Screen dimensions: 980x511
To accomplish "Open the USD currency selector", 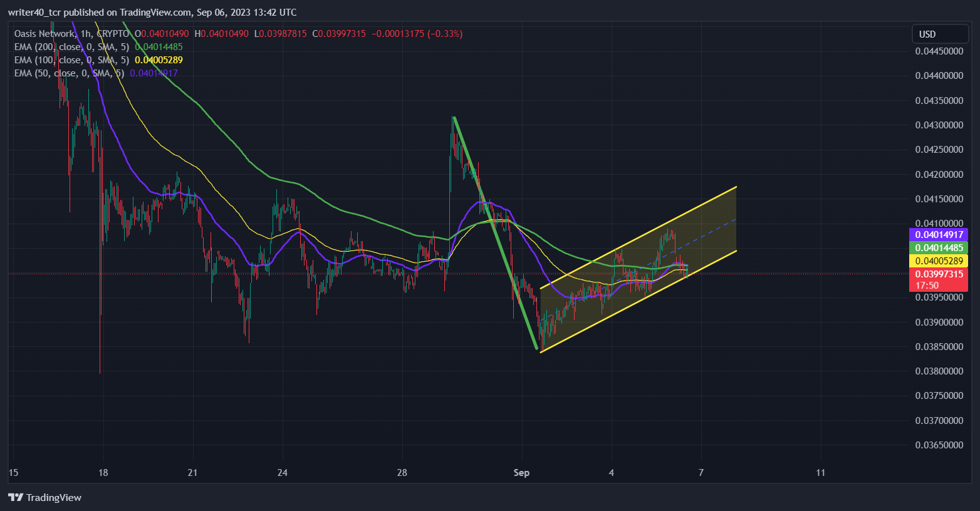I will 940,34.
